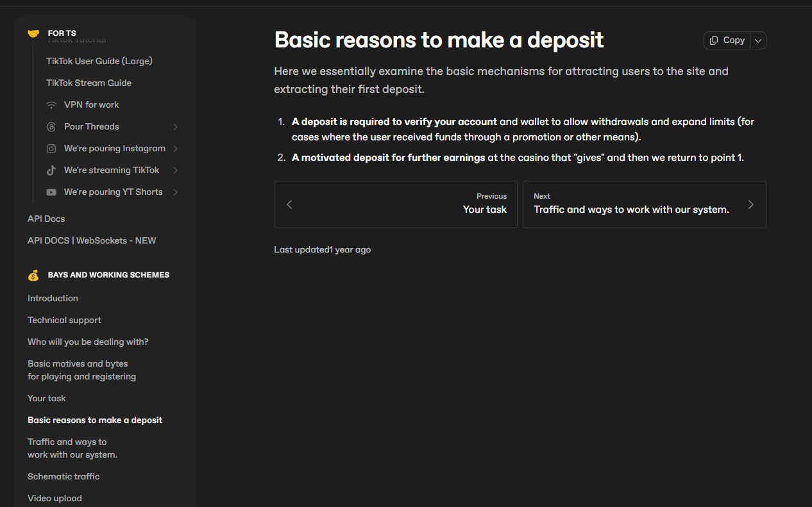Click the copy icon inside the Copy button
This screenshot has width=812, height=507.
pyautogui.click(x=714, y=40)
